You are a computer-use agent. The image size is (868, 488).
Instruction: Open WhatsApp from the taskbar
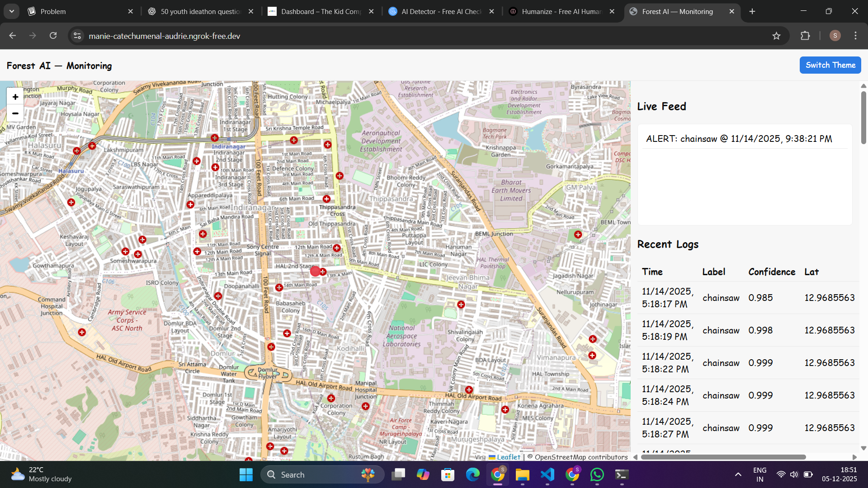[x=597, y=474]
